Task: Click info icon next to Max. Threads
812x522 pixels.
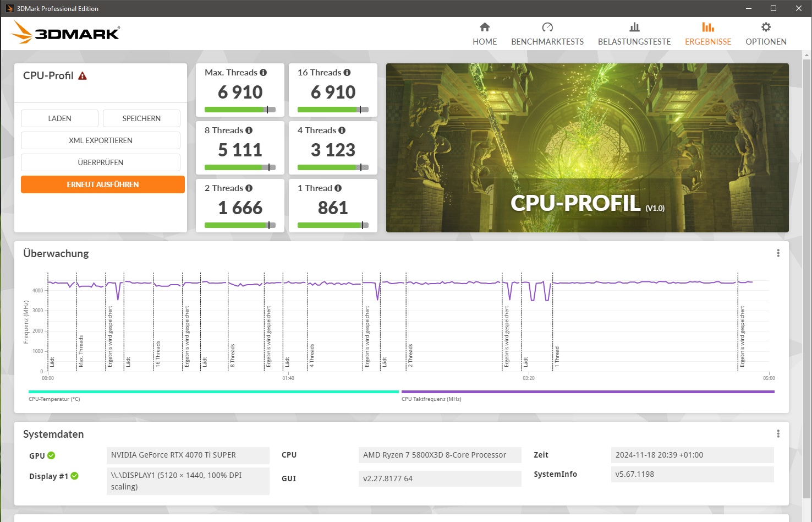Action: 264,73
